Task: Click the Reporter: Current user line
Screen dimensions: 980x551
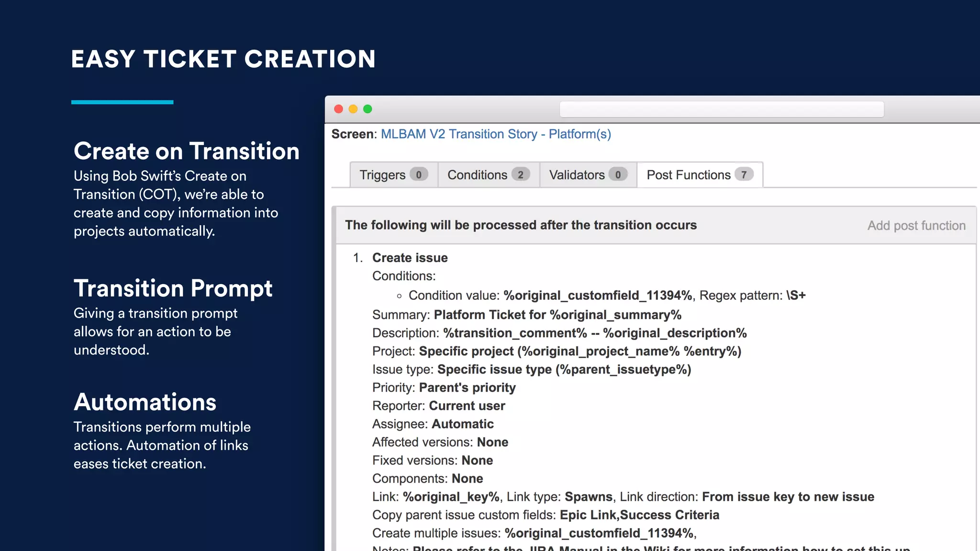Action: 439,406
